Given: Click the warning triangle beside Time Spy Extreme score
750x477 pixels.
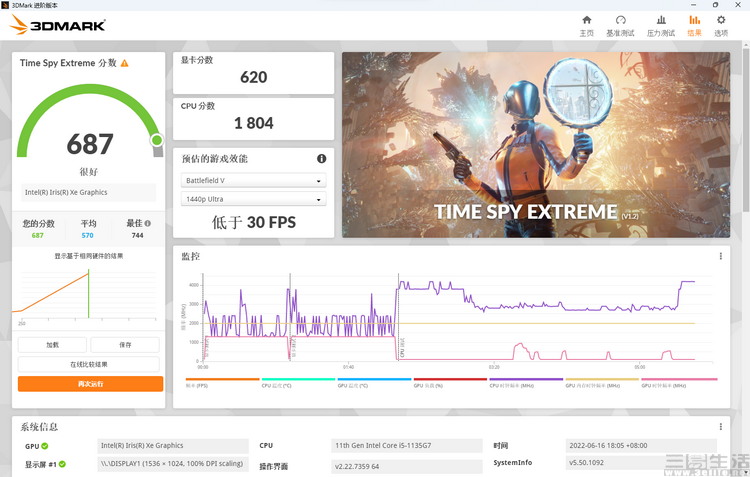Looking at the screenshot, I should point(125,63).
